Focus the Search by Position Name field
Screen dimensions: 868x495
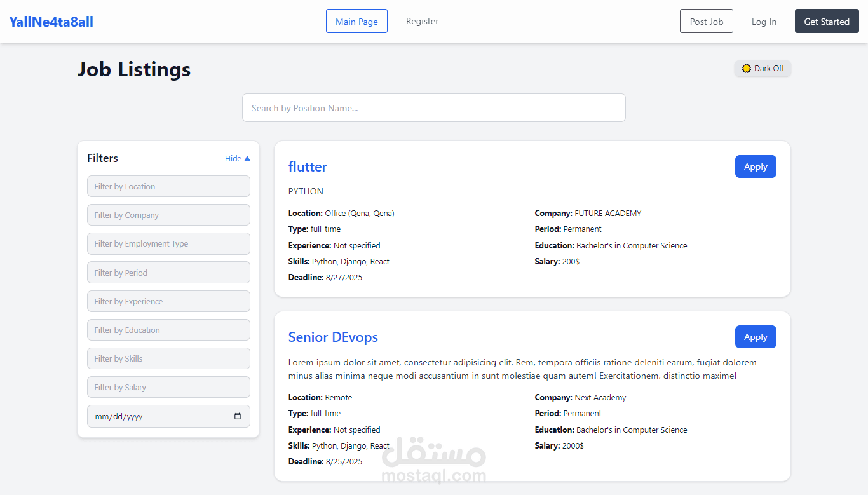pos(434,108)
